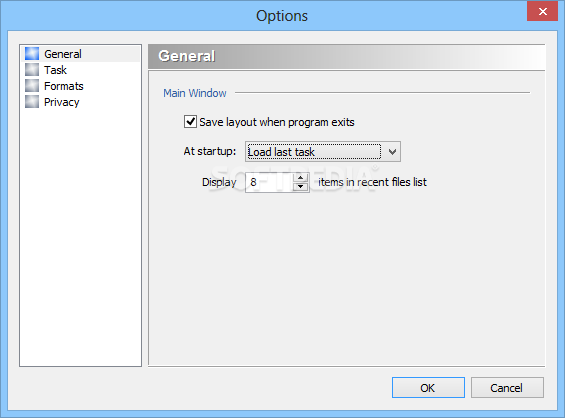
Task: Decrease recent files count with down arrow
Action: (300, 187)
